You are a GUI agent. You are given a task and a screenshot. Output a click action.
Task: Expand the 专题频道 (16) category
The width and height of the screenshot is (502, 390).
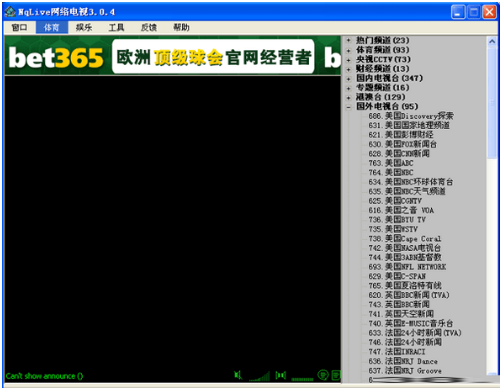point(349,88)
